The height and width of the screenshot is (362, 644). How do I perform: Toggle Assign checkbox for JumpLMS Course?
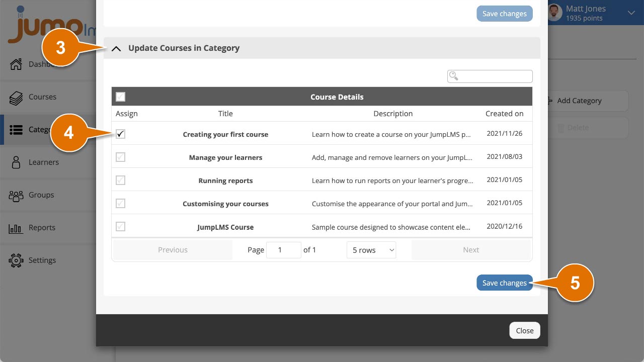point(120,227)
